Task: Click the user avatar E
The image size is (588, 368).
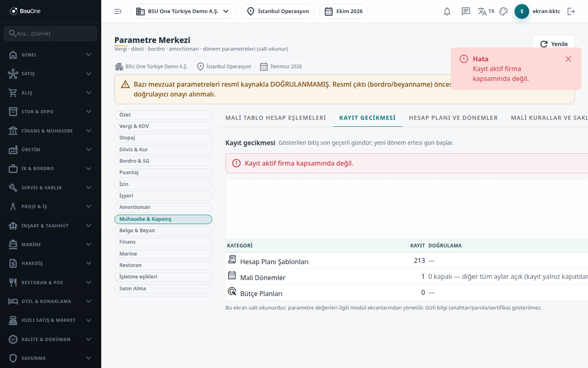Action: pos(522,11)
